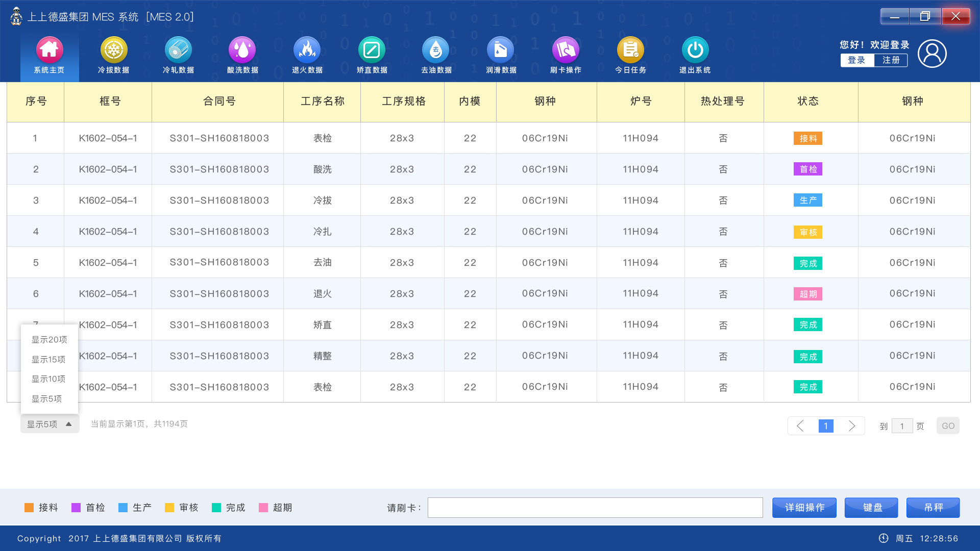Switch to the 系统主页 home tab
This screenshot has width=980, height=551.
[49, 55]
